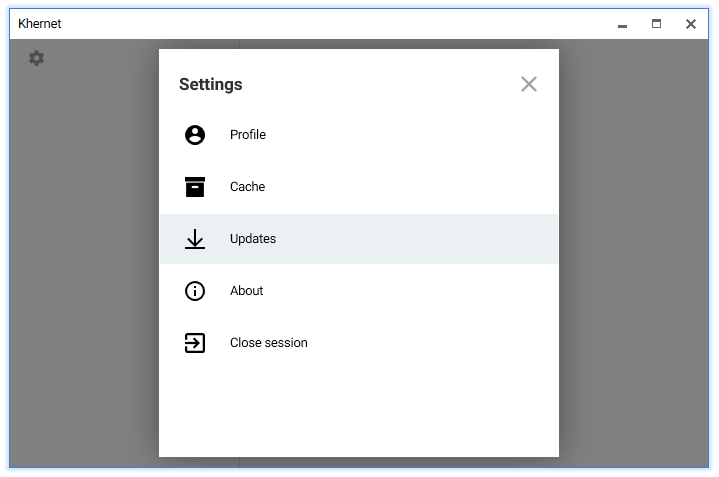Screen dimensions: 719x477
Task: Click the About info circle icon
Action: point(195,291)
